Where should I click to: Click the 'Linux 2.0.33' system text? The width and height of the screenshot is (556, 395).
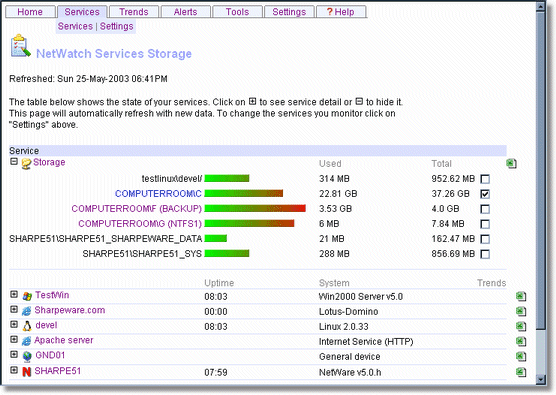[x=344, y=327]
